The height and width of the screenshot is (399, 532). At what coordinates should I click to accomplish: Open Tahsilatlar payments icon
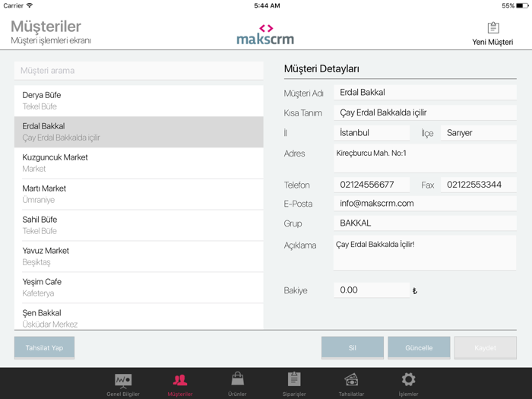(x=351, y=379)
